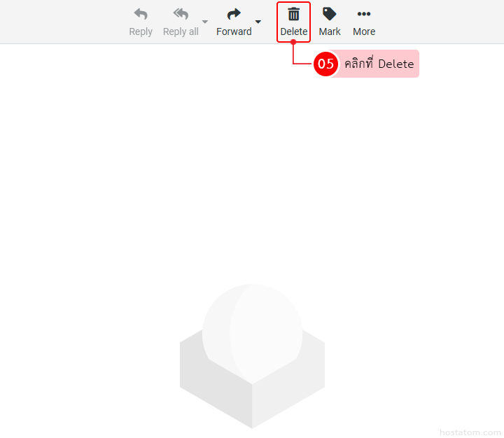Click the pink "คลิกที่ Delete" callout
Image resolution: width=504 pixels, height=438 pixels.
tap(379, 64)
